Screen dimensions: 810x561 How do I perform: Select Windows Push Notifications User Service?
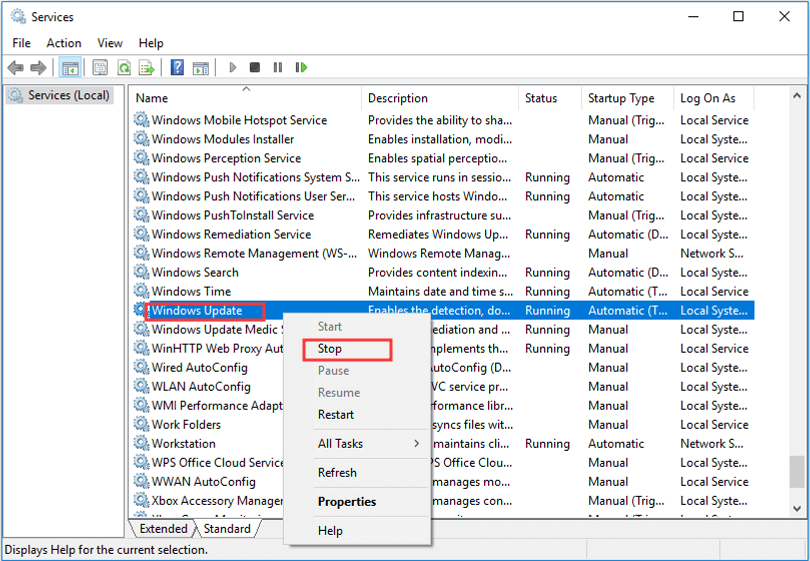(443, 196)
